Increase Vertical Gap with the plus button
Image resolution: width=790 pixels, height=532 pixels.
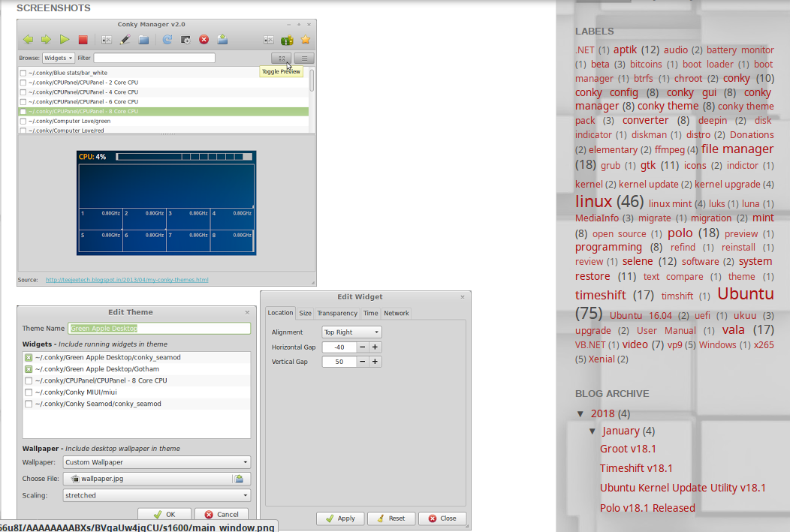[x=375, y=362]
